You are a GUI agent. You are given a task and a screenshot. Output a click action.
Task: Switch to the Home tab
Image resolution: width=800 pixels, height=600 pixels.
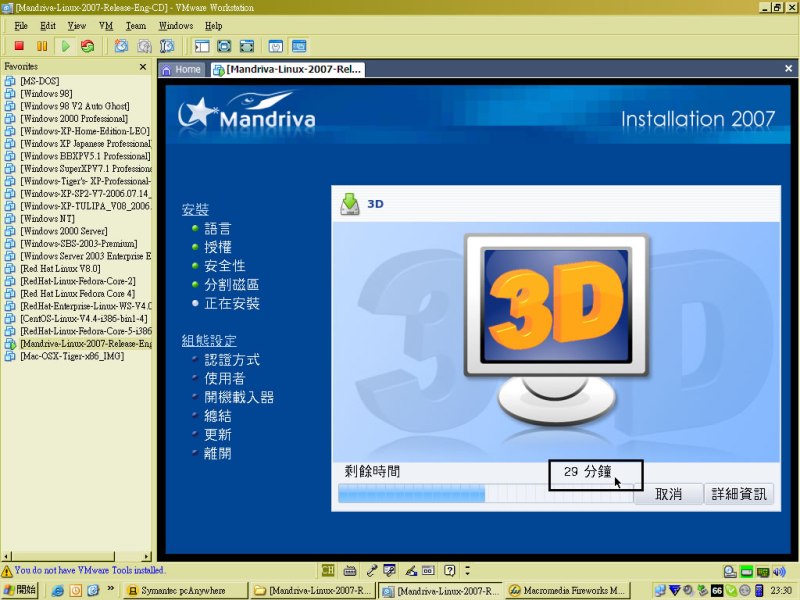[x=182, y=69]
